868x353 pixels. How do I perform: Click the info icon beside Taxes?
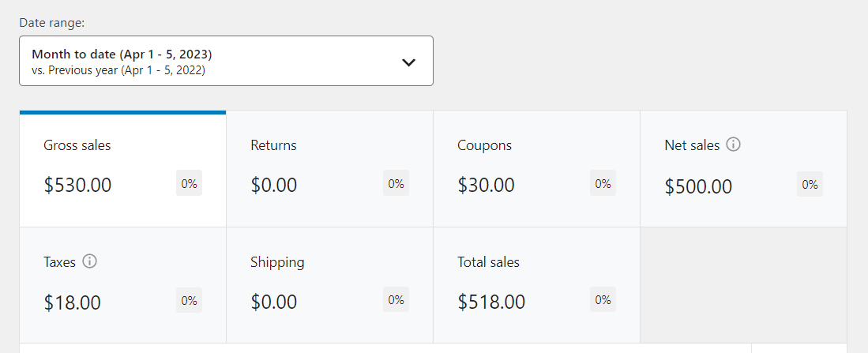coord(89,261)
